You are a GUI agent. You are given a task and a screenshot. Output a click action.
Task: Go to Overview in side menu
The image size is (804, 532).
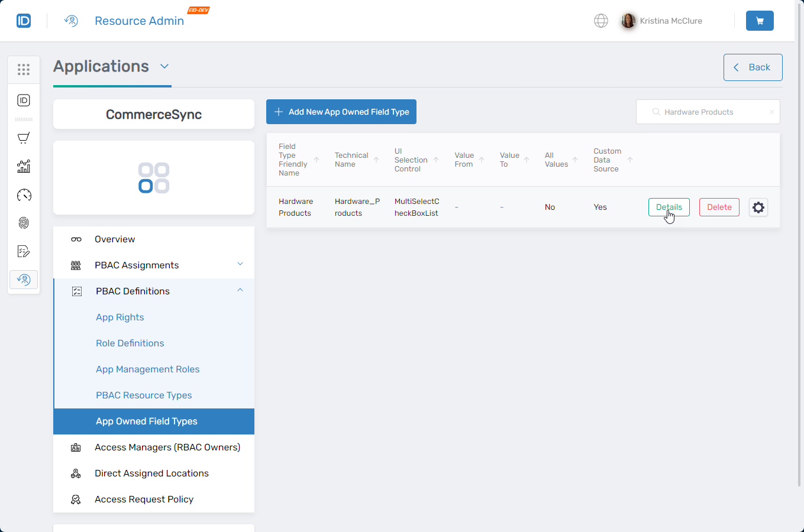click(115, 239)
